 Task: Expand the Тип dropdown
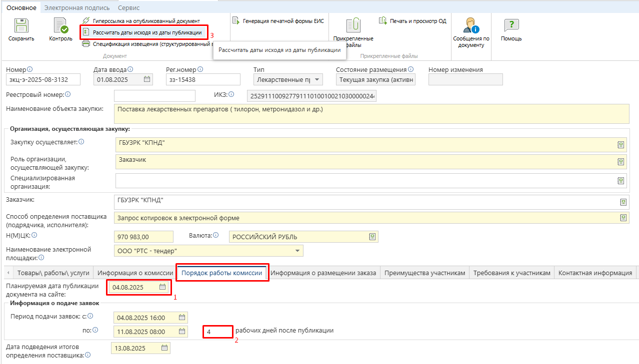(317, 79)
